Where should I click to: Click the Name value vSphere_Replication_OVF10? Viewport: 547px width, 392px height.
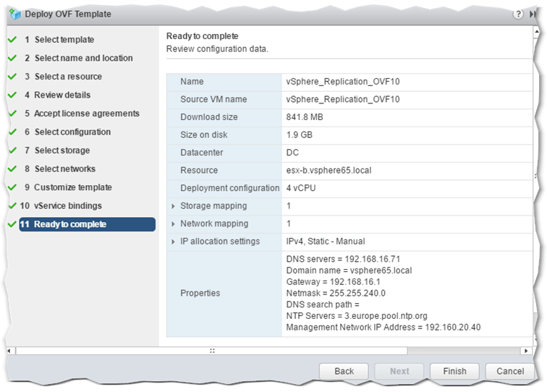click(343, 82)
